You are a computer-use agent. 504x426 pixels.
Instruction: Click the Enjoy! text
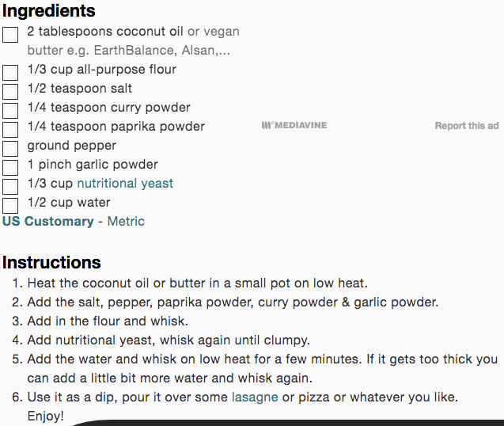[x=46, y=416]
